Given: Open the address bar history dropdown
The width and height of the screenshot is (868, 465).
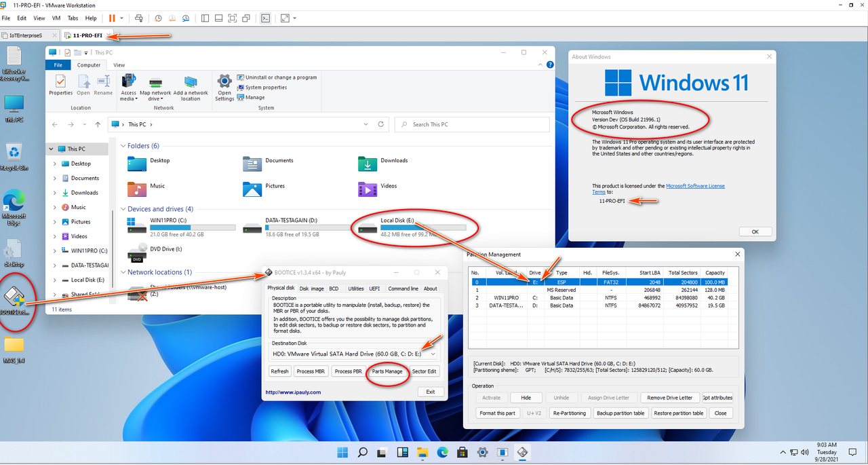Looking at the screenshot, I should coord(366,124).
